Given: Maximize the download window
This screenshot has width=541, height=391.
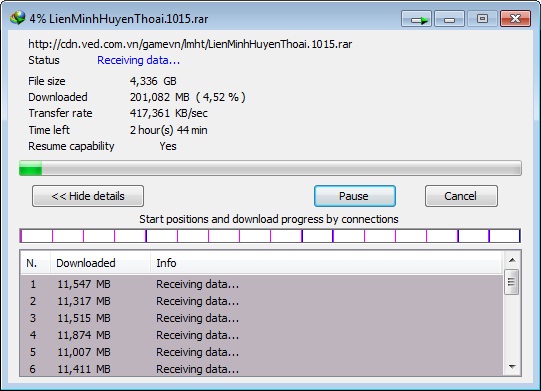Looking at the screenshot, I should click(x=482, y=18).
